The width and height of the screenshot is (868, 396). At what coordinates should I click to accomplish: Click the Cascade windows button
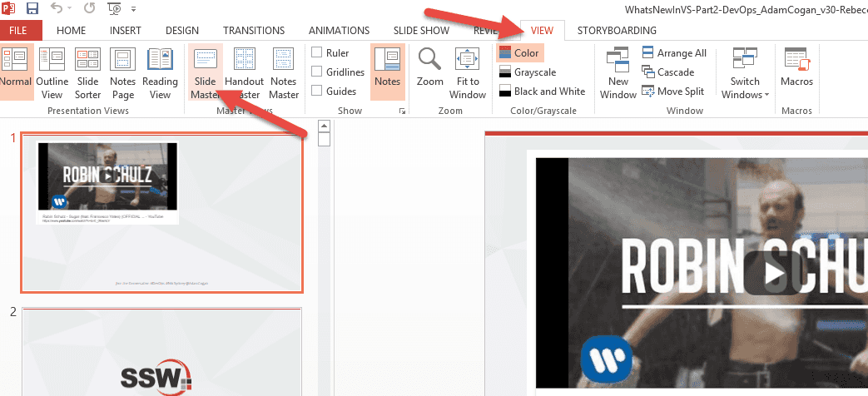667,72
